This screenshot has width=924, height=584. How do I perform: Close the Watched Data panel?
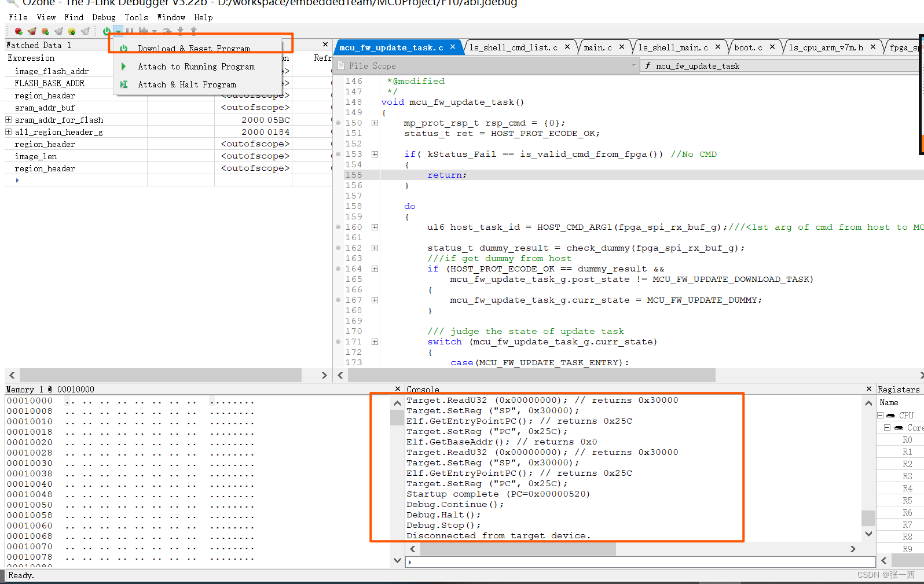(x=325, y=45)
